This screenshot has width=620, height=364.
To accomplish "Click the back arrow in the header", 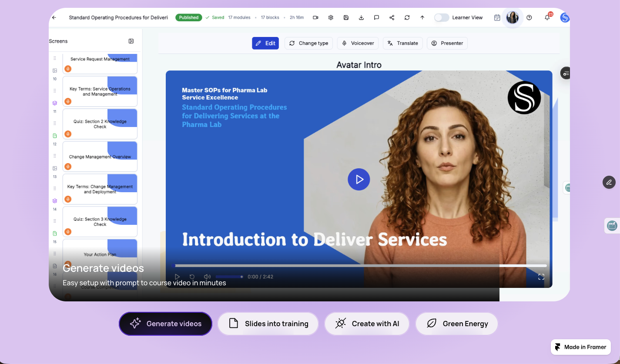I will coord(54,18).
